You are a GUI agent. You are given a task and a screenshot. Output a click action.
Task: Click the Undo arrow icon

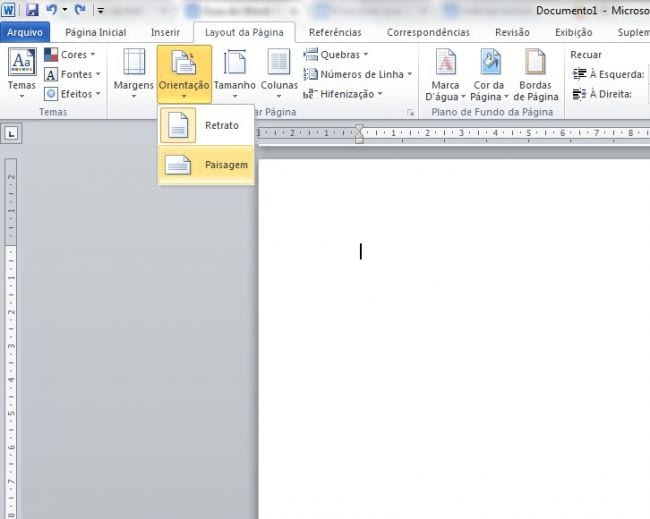point(52,9)
